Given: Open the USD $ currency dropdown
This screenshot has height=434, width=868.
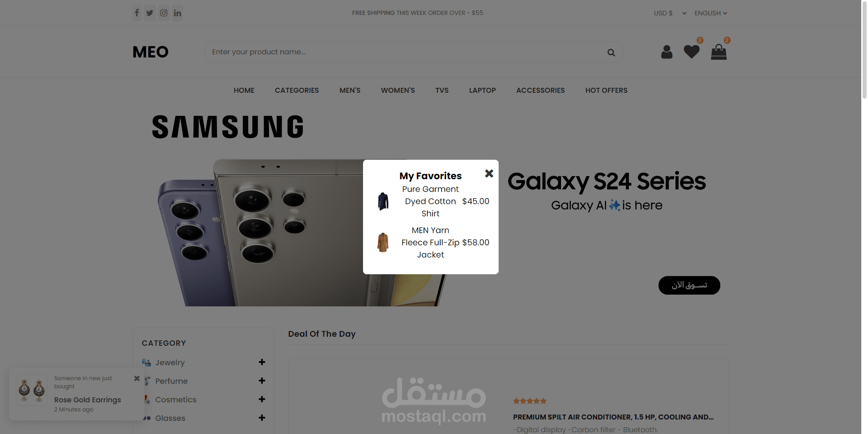Looking at the screenshot, I should coord(670,13).
